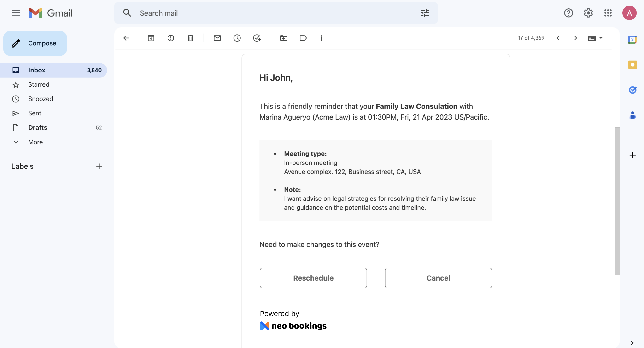Click the search magnifier icon

click(x=127, y=13)
